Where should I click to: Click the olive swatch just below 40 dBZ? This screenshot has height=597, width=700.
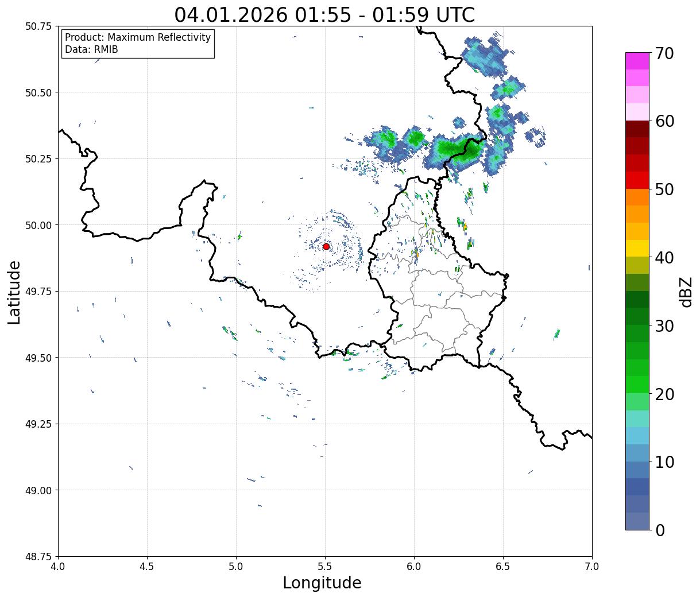click(x=637, y=266)
